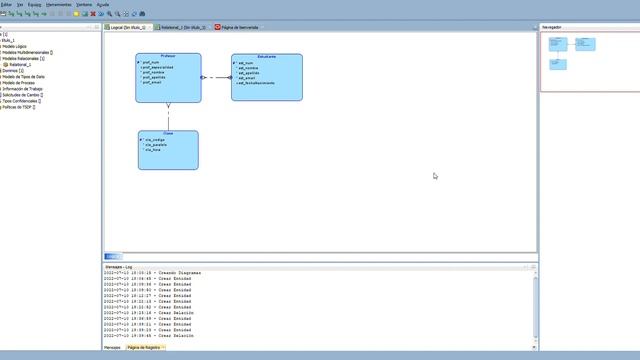Click the red Página de bienvenida tab icon

point(218,27)
